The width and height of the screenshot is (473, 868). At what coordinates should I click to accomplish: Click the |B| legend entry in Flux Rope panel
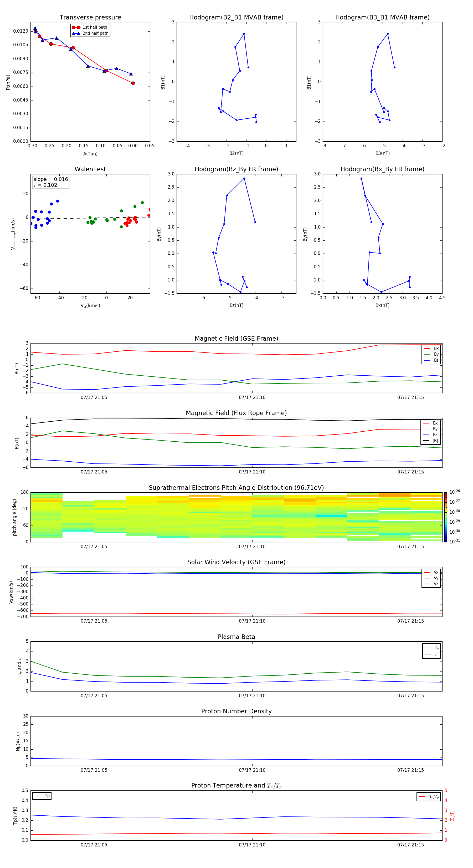click(431, 441)
